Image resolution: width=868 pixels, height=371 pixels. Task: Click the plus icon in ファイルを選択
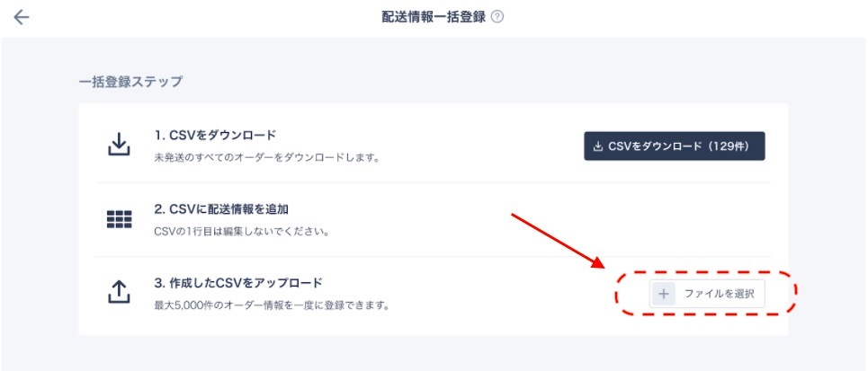pyautogui.click(x=664, y=294)
